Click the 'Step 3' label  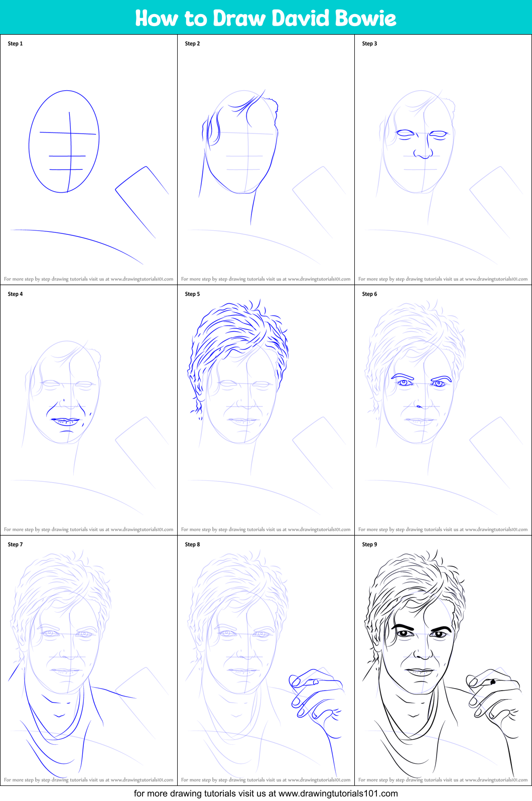pyautogui.click(x=369, y=44)
